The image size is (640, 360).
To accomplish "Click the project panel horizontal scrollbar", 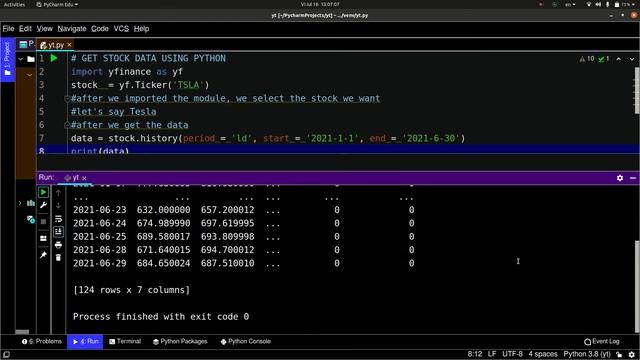I will coord(22,332).
